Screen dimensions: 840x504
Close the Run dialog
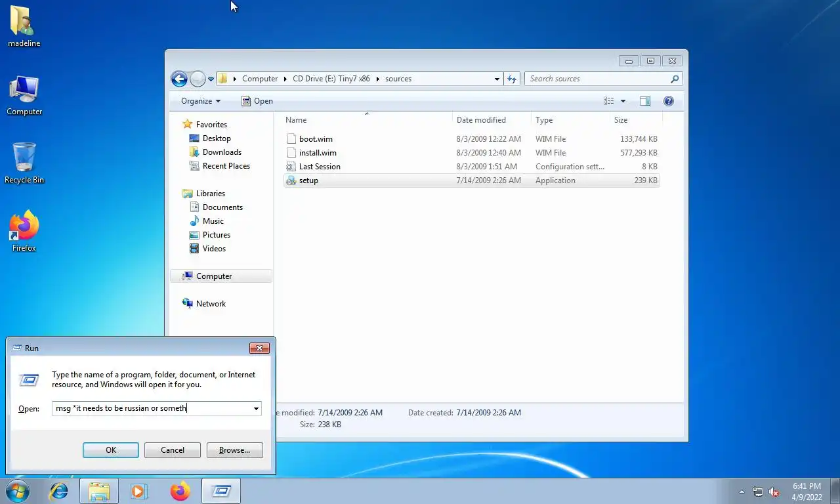pyautogui.click(x=259, y=348)
